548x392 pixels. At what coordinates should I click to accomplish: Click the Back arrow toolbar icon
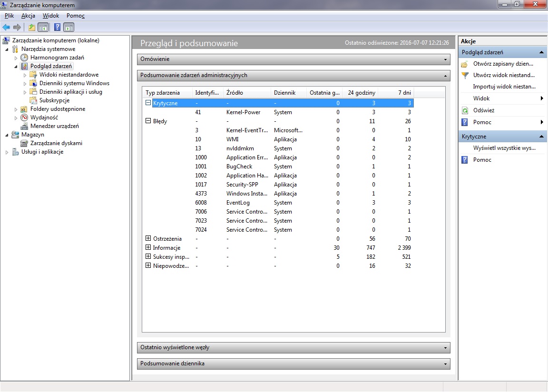pyautogui.click(x=6, y=27)
